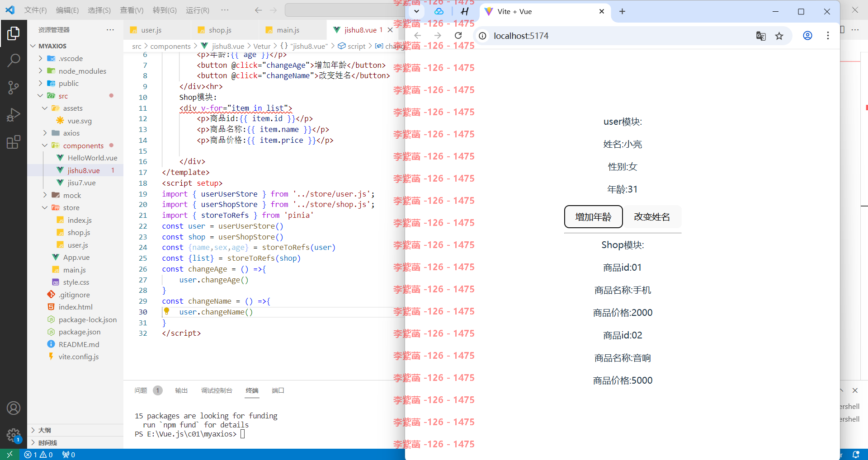Open vue.svg in the assets folder
868x460 pixels.
point(80,121)
